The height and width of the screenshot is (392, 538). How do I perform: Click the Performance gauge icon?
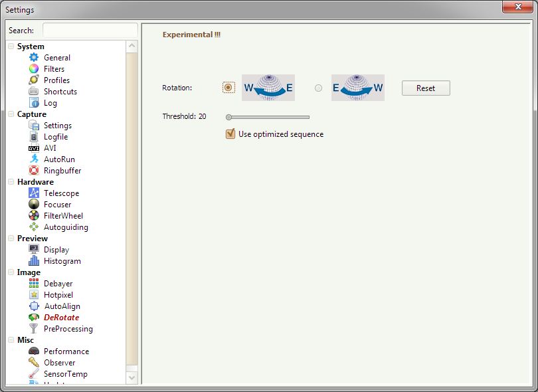[x=34, y=351]
